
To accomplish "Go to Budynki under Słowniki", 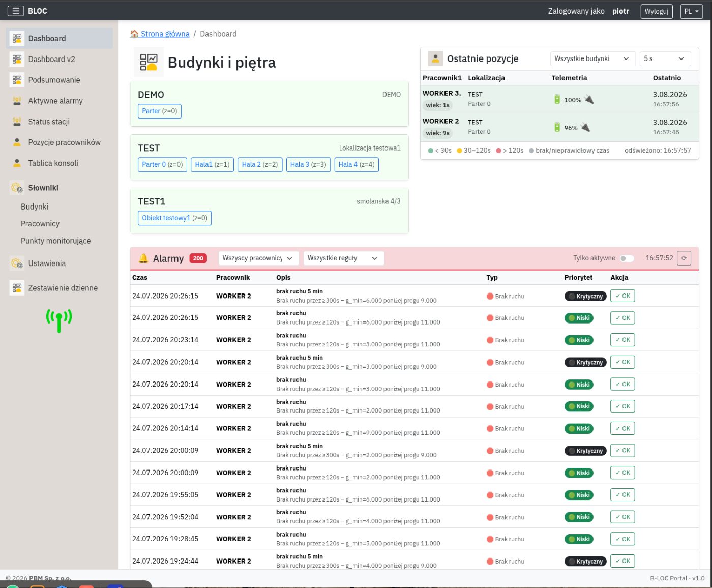I will 35,207.
